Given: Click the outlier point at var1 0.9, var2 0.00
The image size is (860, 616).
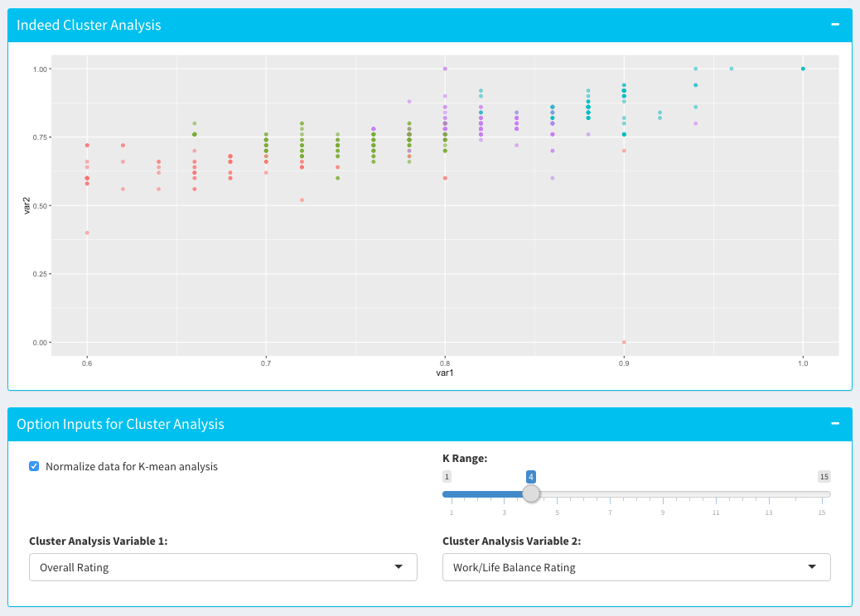Looking at the screenshot, I should [x=624, y=343].
